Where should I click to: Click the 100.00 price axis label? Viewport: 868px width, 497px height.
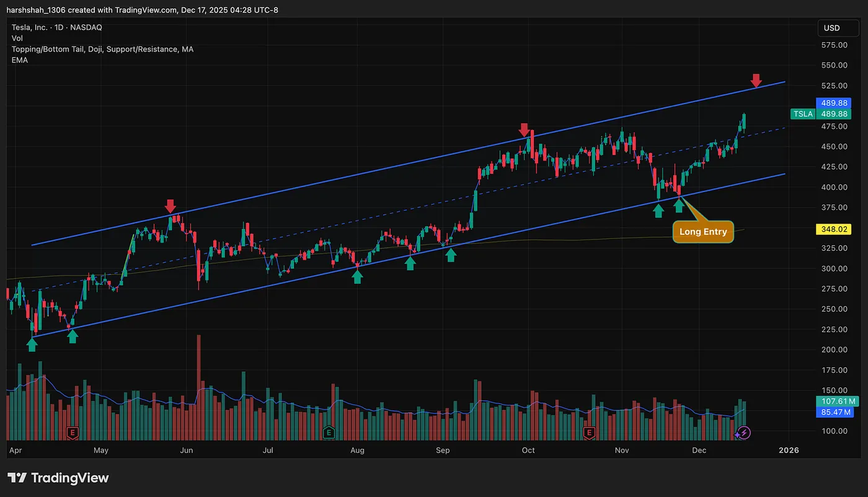(834, 431)
